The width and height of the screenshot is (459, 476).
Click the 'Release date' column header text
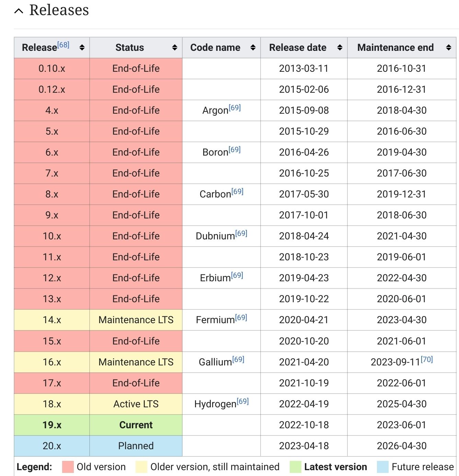click(298, 47)
